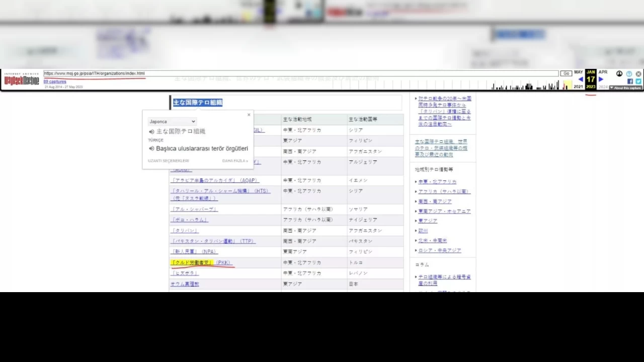
Task: Select the 2021 year on timeline
Action: click(578, 87)
